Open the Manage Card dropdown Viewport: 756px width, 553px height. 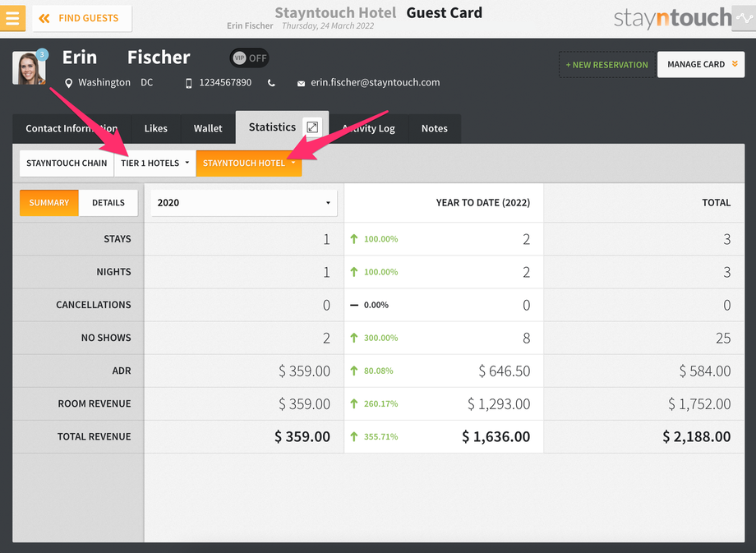coord(701,65)
